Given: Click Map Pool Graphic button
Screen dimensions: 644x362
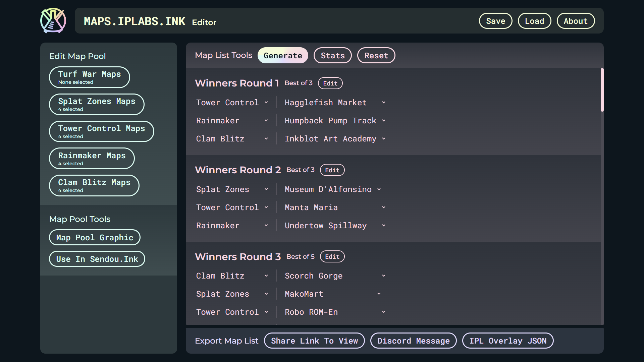Looking at the screenshot, I should (95, 238).
